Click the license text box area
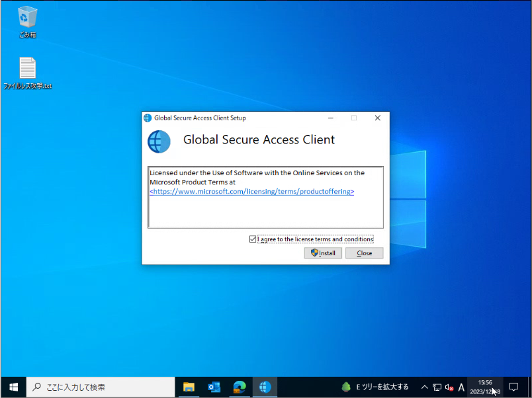This screenshot has height=398, width=532. click(x=265, y=197)
